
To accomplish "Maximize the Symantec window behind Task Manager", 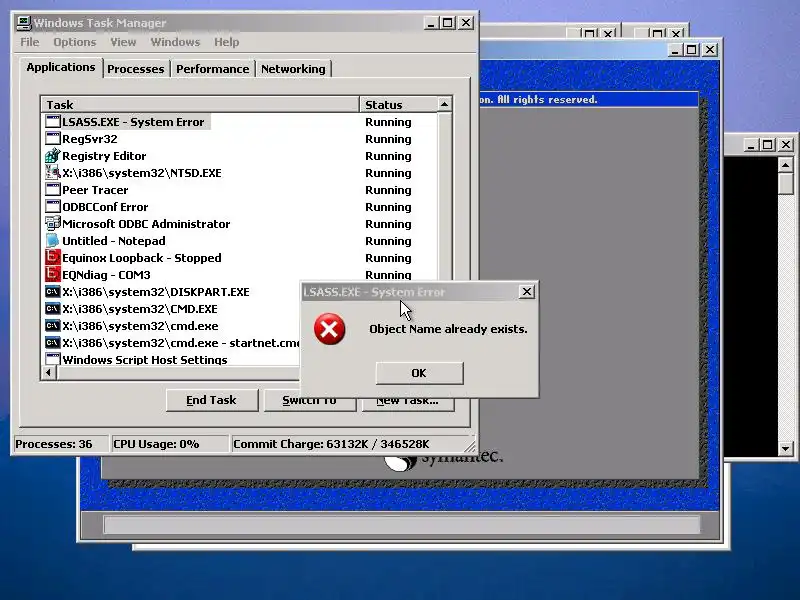I will click(x=692, y=49).
